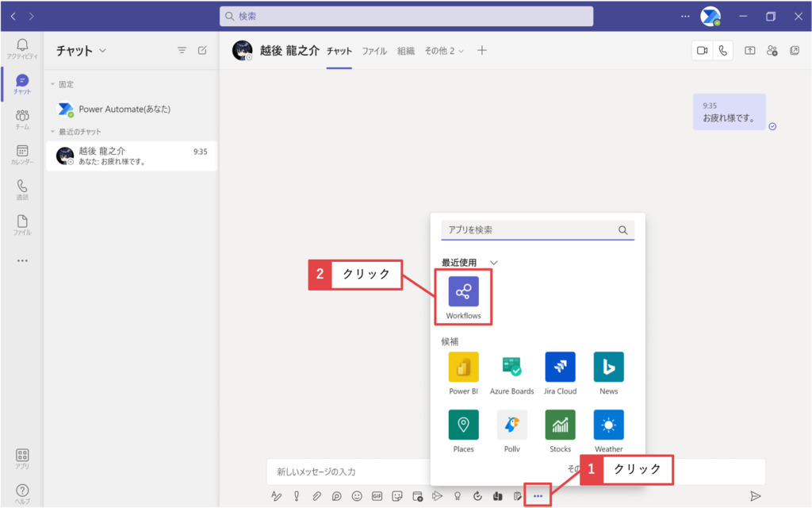
Task: Open the text Format options icon
Action: 276,496
